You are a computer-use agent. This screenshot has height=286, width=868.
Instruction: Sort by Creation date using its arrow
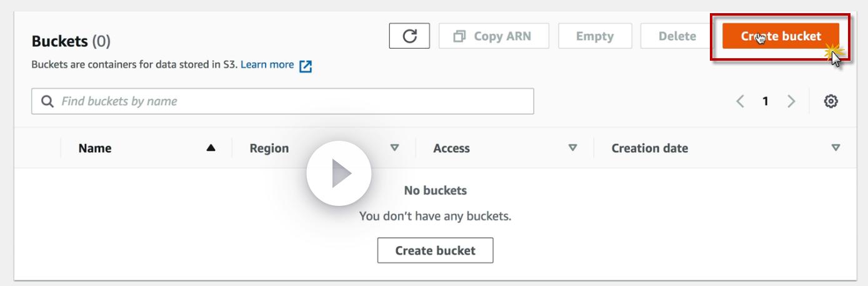click(836, 148)
